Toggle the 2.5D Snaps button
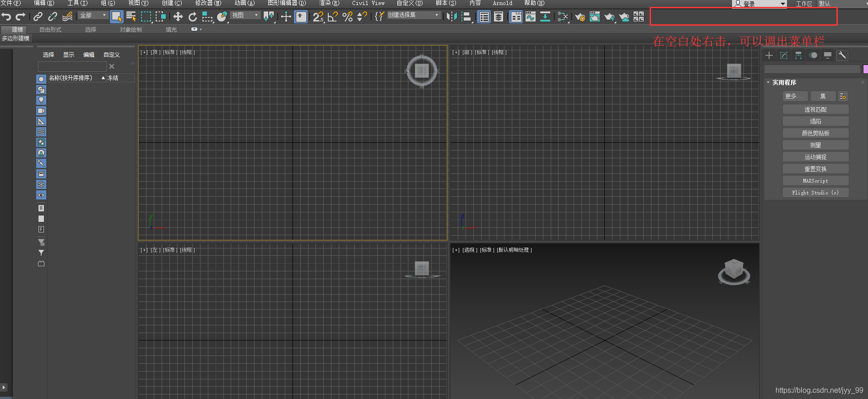This screenshot has width=868, height=399. pos(318,17)
